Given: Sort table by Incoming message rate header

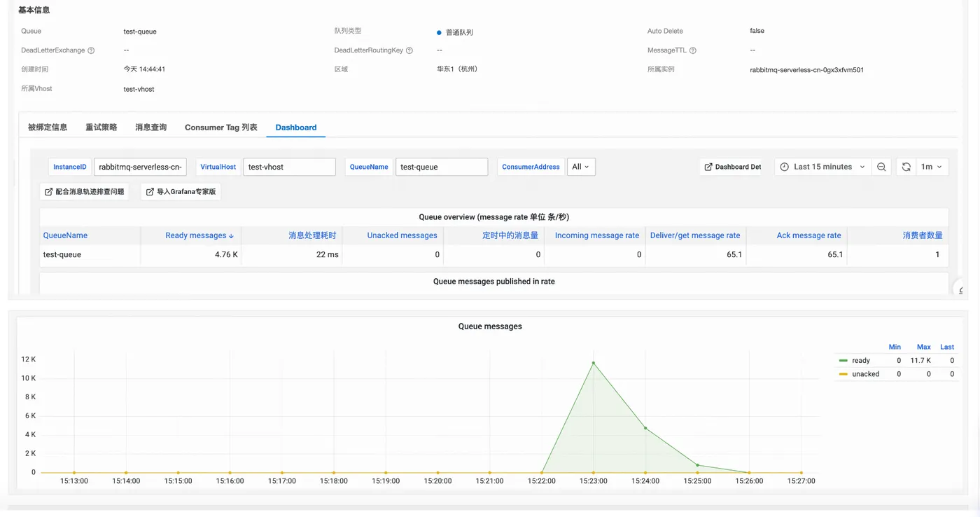Looking at the screenshot, I should point(597,235).
